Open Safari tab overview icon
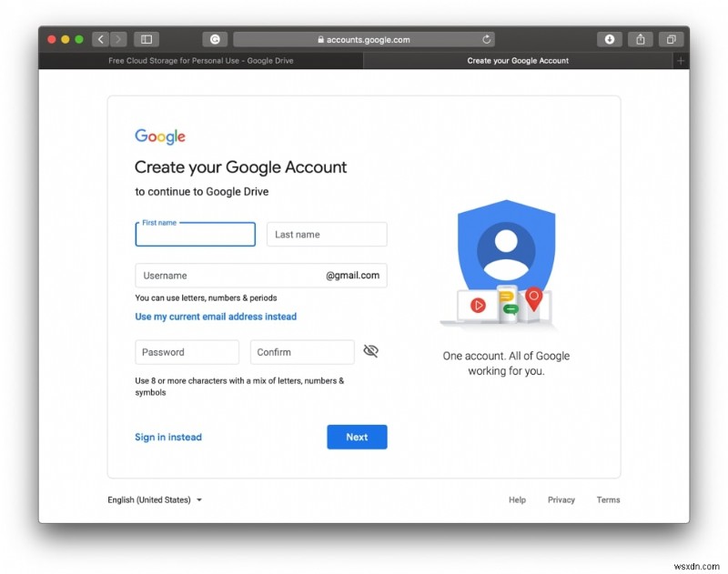Viewport: 728px width, 574px height. 671,39
